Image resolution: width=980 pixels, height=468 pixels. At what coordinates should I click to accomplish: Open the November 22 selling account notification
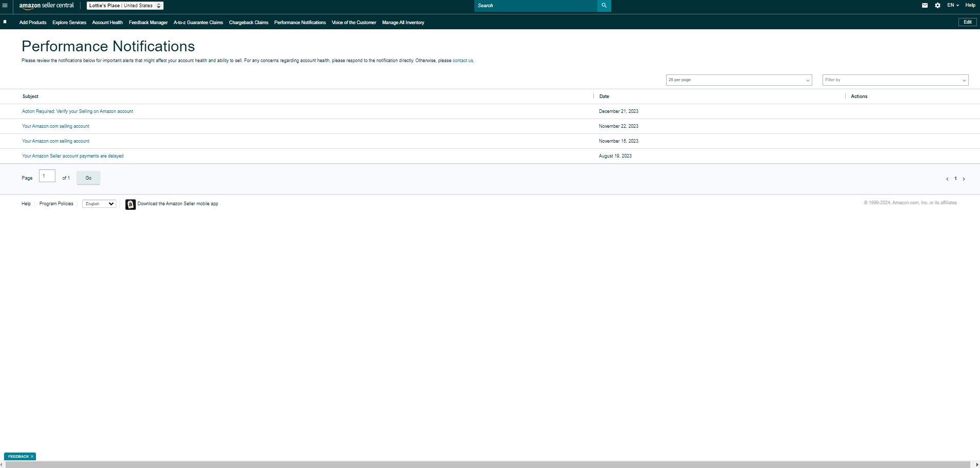point(55,126)
